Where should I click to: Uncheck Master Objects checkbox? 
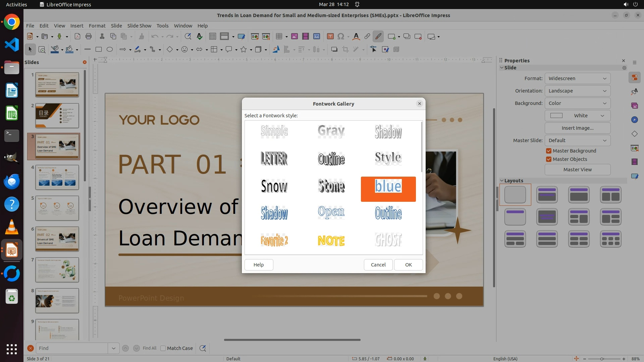[549, 159]
